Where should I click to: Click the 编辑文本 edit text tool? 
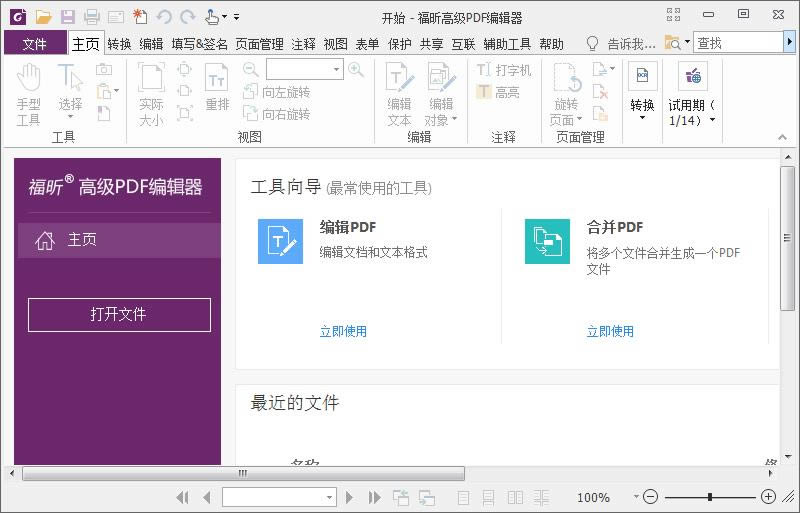pyautogui.click(x=399, y=95)
